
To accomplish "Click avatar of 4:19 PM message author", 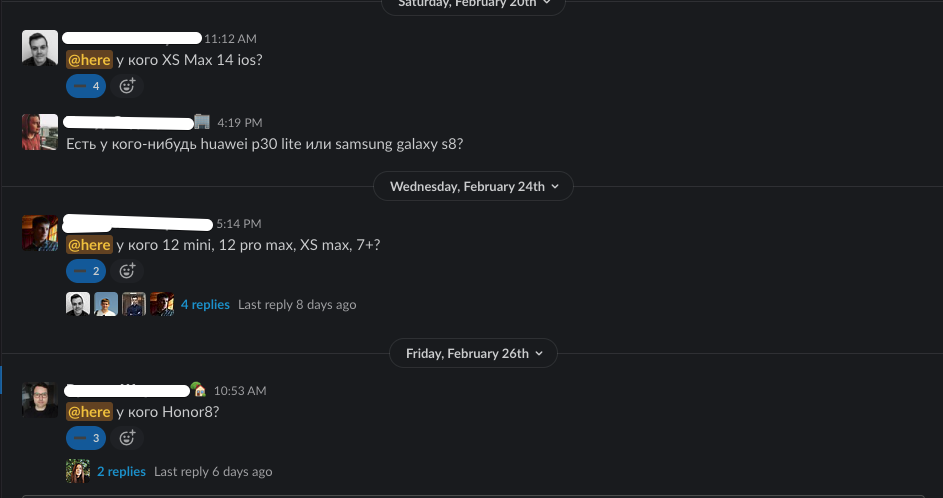I will pyautogui.click(x=40, y=132).
